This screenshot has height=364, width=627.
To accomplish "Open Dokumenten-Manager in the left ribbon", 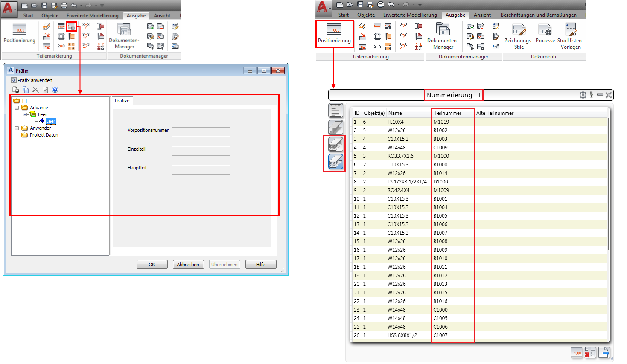I will click(x=124, y=36).
